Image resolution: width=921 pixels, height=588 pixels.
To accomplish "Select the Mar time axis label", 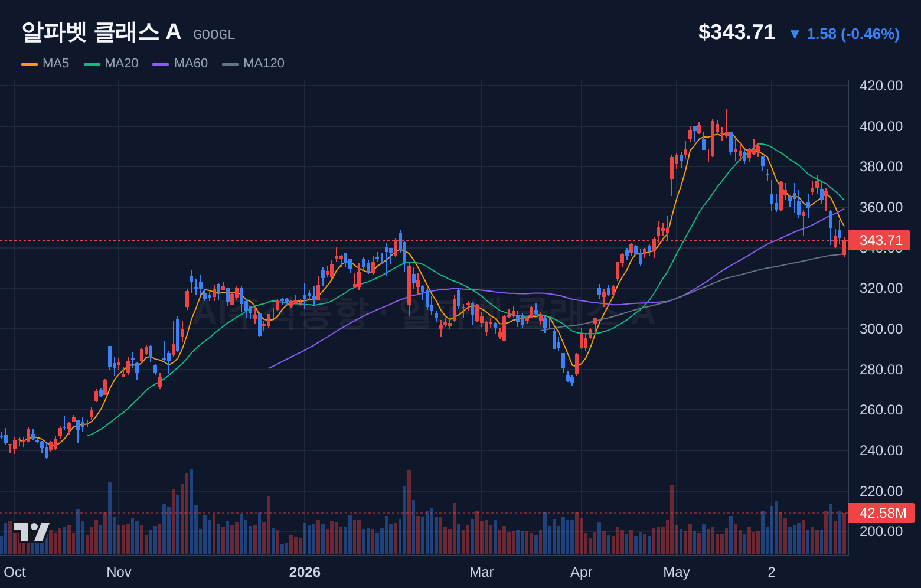I will (481, 572).
